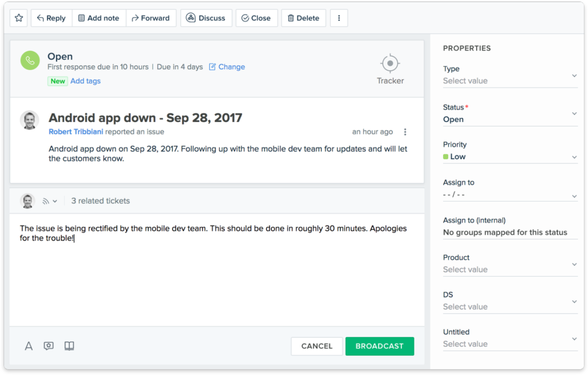Select the Forward arrow icon
The height and width of the screenshot is (375, 588).
tap(134, 18)
